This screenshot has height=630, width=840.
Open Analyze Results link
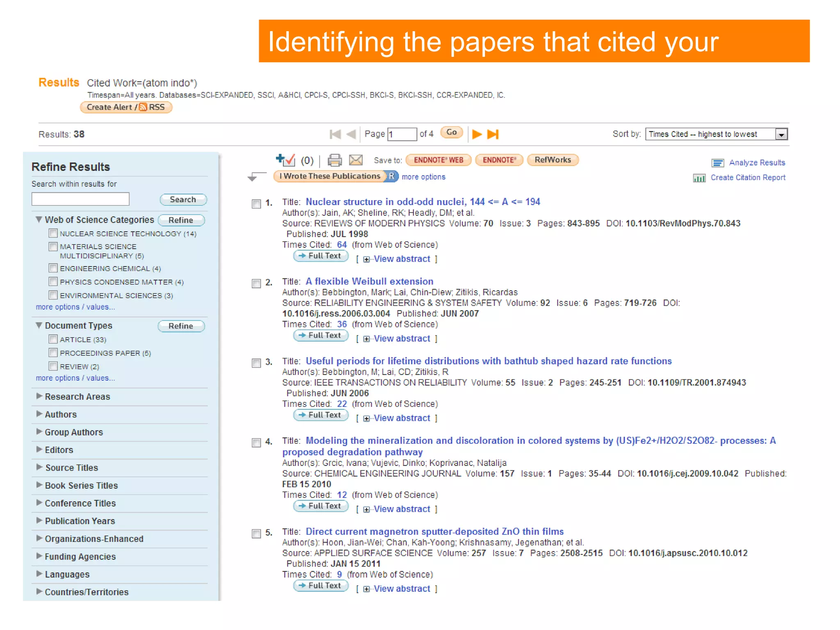tap(757, 163)
